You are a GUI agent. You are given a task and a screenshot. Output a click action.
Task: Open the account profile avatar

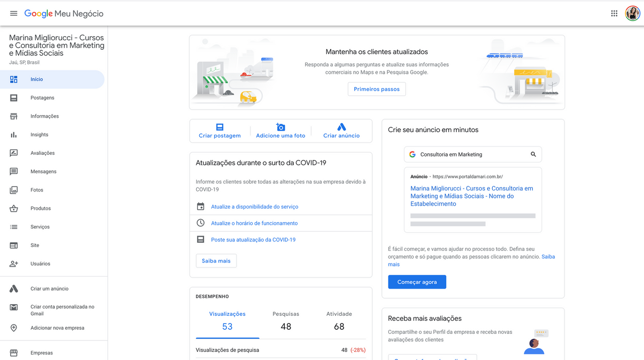pyautogui.click(x=632, y=14)
